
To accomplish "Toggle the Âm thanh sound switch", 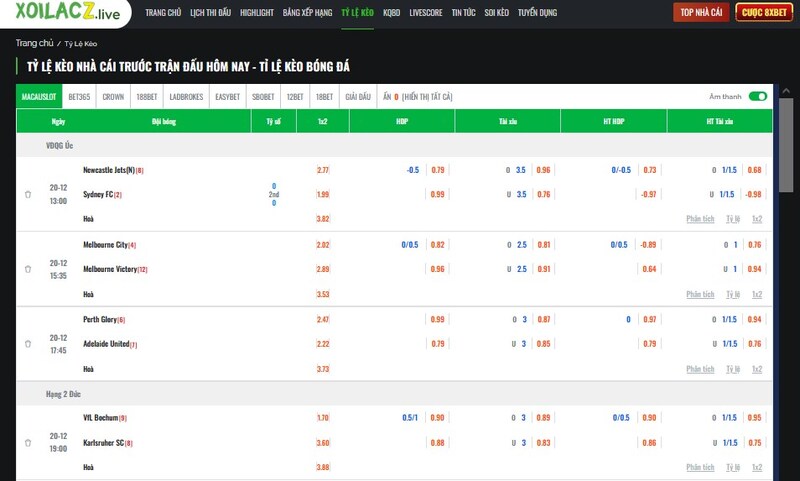I will [x=757, y=97].
